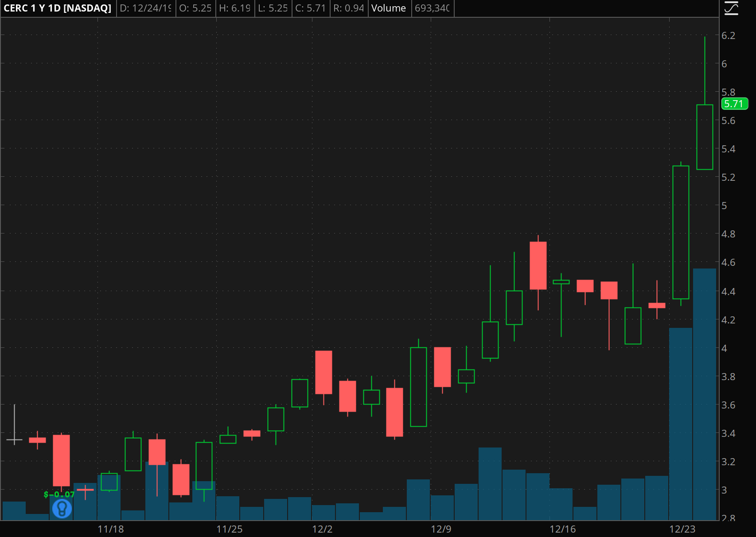
Task: Click the $-0.07 earnings label
Action: click(59, 494)
